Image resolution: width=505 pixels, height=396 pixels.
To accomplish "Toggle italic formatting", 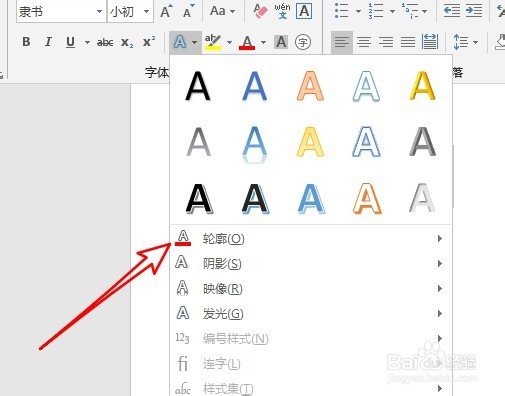I will click(x=48, y=42).
